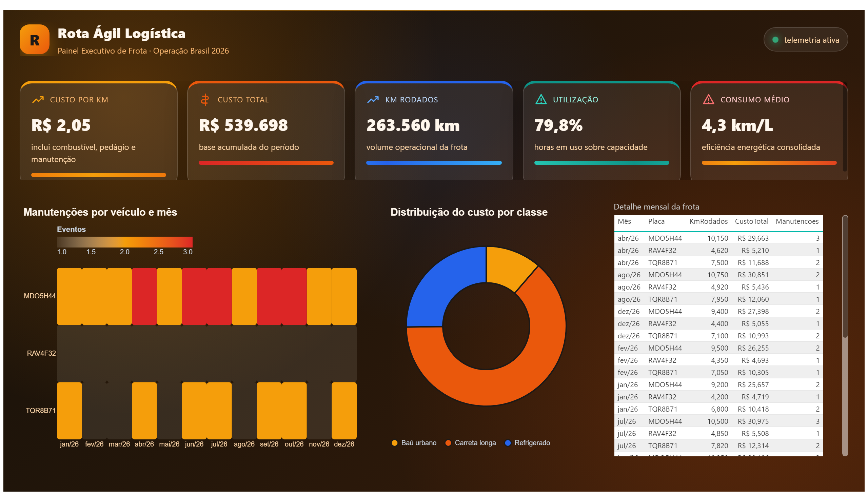
Task: Select the Placa column header
Action: coord(656,221)
